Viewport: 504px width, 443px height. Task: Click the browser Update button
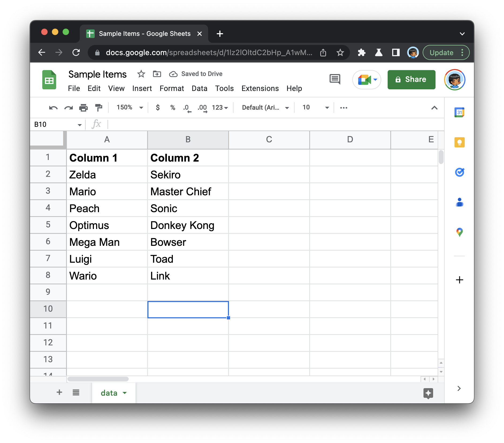coord(441,53)
